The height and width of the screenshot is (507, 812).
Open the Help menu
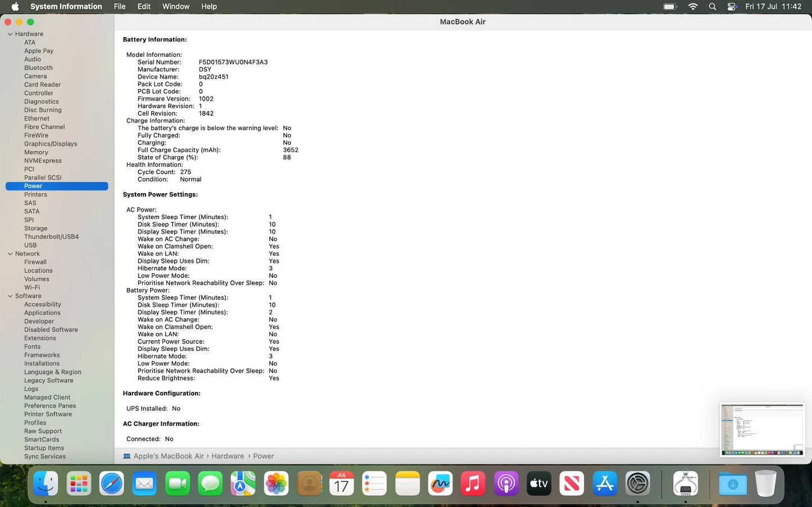pyautogui.click(x=209, y=7)
